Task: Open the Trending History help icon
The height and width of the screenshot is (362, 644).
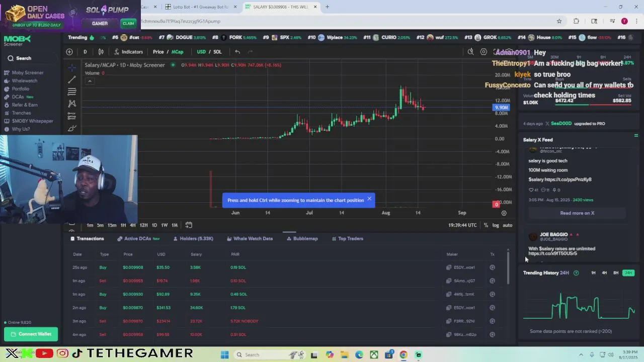Action: pyautogui.click(x=576, y=273)
